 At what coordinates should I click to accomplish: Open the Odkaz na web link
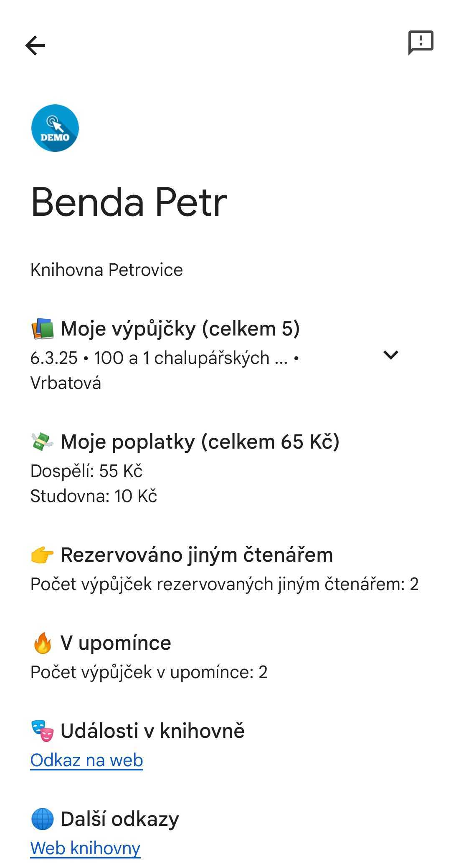pyautogui.click(x=87, y=760)
